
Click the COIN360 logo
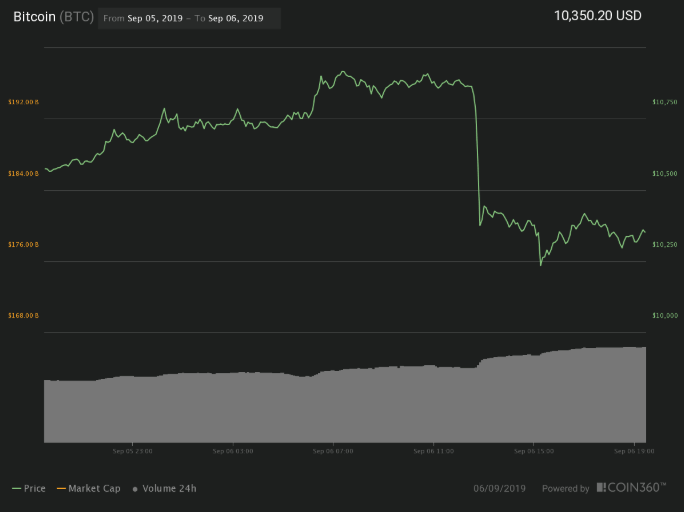pos(632,488)
